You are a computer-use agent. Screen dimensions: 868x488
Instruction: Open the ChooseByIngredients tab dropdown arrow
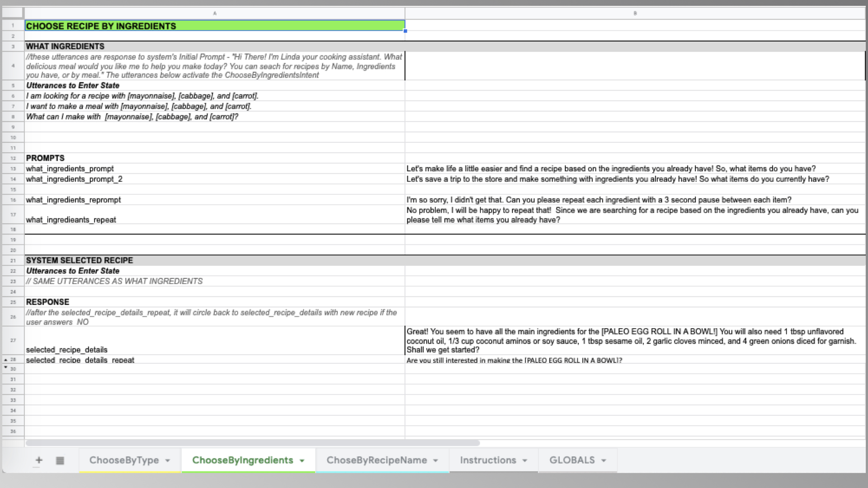(x=302, y=460)
